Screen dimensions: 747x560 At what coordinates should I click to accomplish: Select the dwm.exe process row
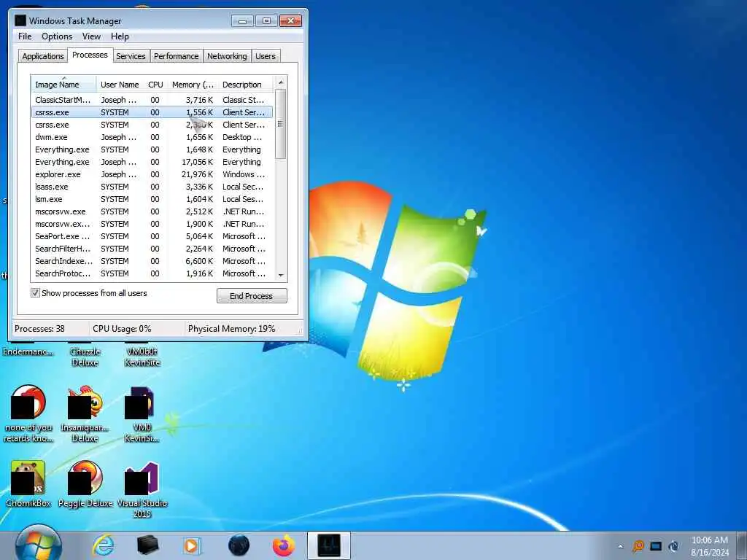[x=152, y=137]
